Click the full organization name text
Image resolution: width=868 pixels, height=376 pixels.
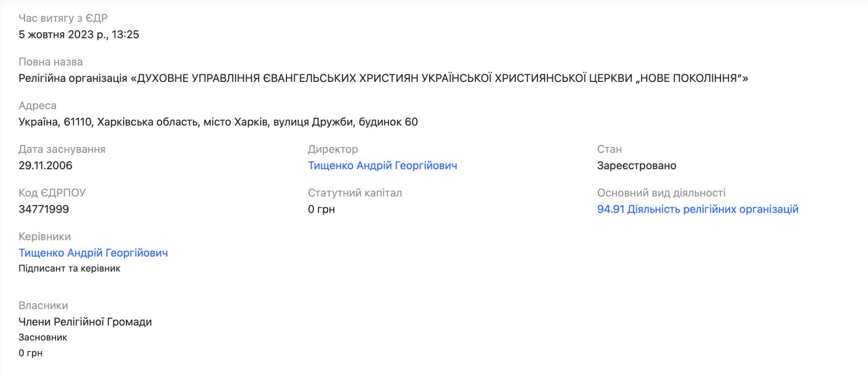tap(383, 78)
